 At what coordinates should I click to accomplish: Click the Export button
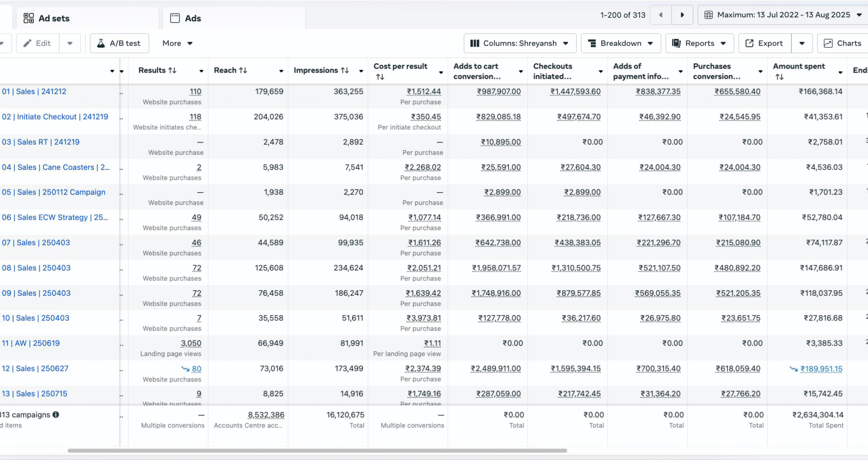pyautogui.click(x=764, y=43)
